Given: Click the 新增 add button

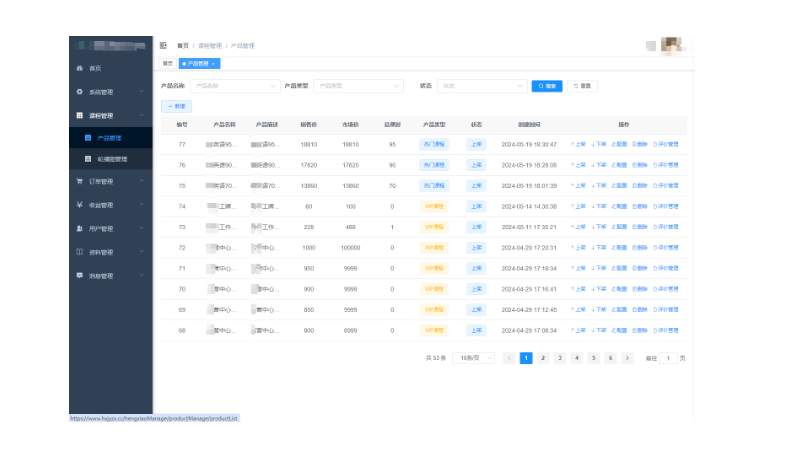Looking at the screenshot, I should [176, 106].
